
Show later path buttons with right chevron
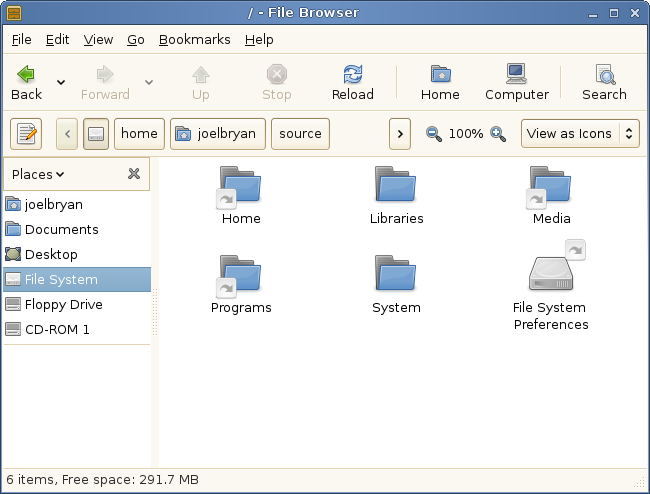click(400, 134)
